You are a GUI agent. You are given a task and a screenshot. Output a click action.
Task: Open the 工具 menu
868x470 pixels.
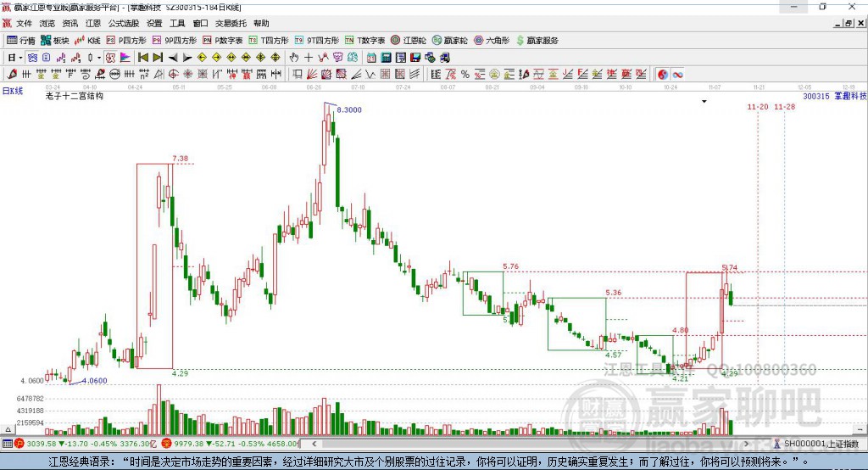pyautogui.click(x=177, y=23)
